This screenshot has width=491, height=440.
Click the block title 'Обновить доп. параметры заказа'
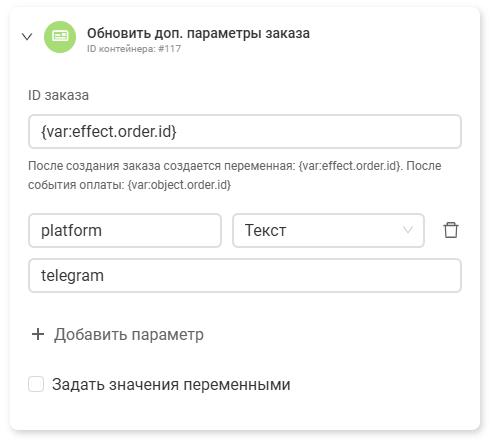pyautogui.click(x=198, y=33)
